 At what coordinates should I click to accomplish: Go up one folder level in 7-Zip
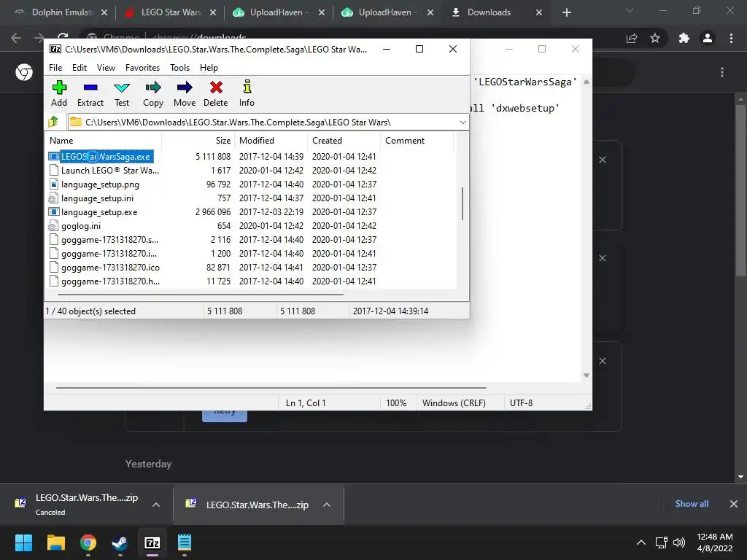click(53, 122)
